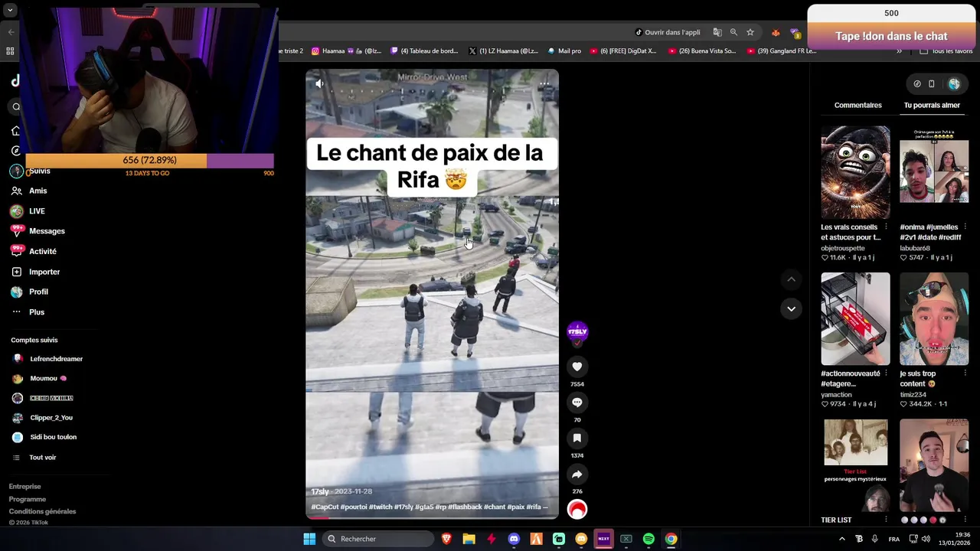Viewport: 980px width, 551px height.
Task: Open Profil in the sidebar
Action: (38, 292)
